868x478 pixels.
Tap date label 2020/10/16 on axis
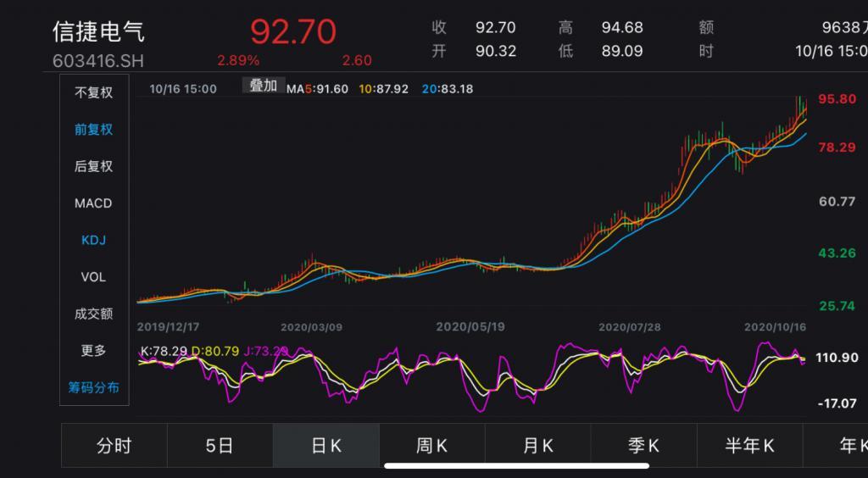click(775, 327)
